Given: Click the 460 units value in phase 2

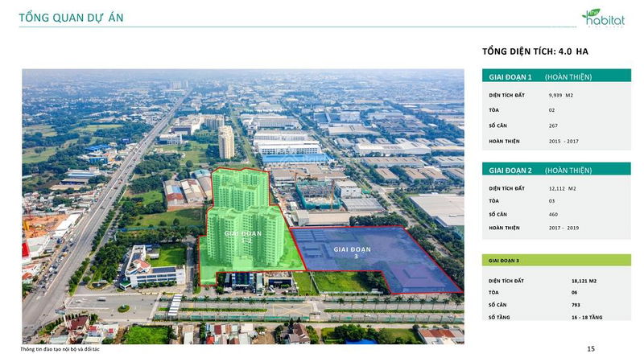Looking at the screenshot, I should coord(555,215).
